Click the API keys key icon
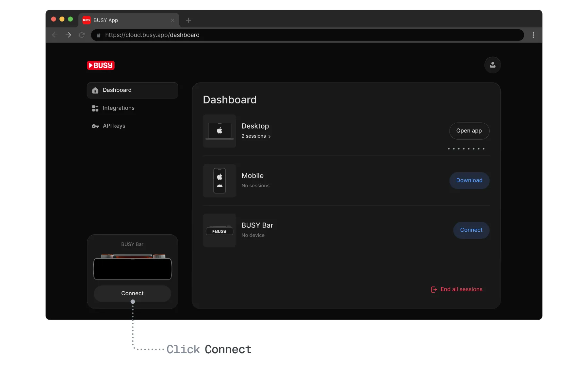The image size is (588, 368). click(95, 126)
